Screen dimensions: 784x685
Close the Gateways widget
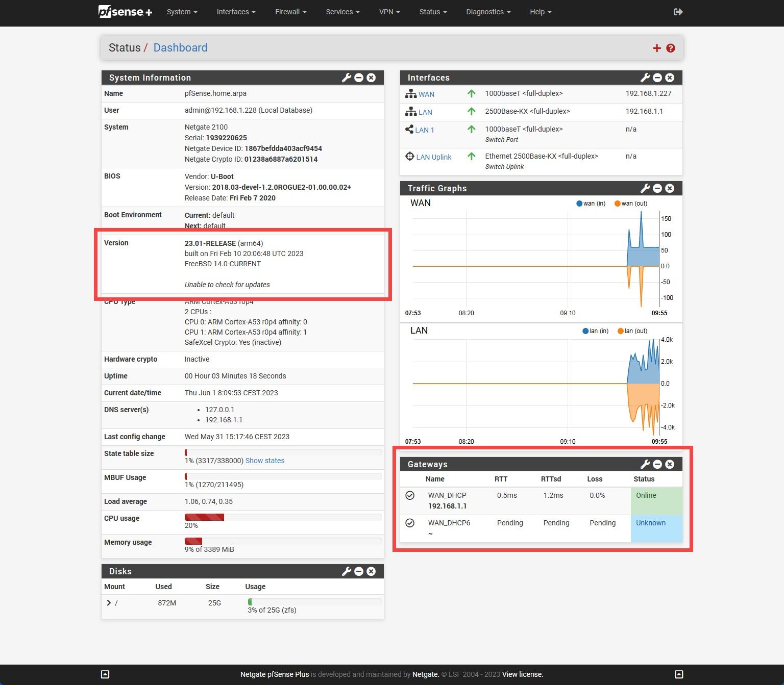click(x=670, y=464)
